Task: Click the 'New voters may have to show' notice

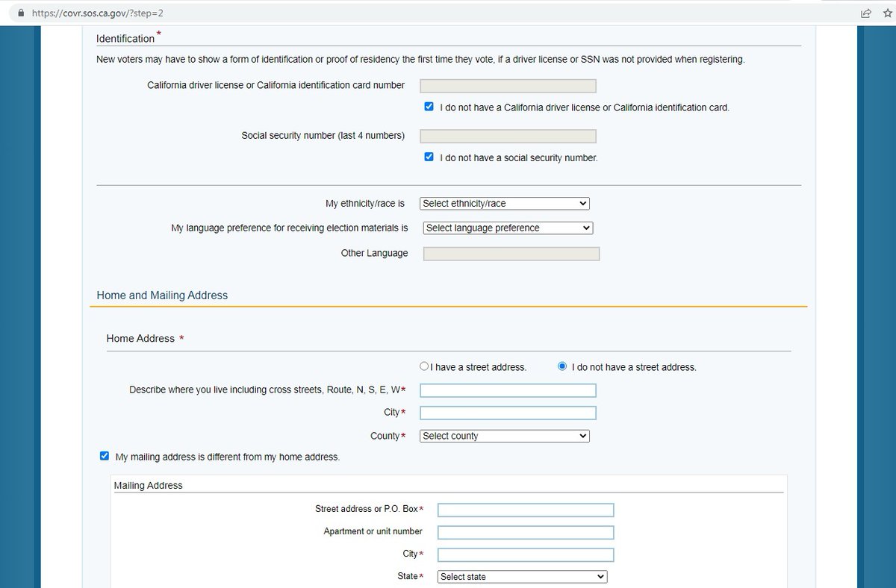Action: click(420, 60)
